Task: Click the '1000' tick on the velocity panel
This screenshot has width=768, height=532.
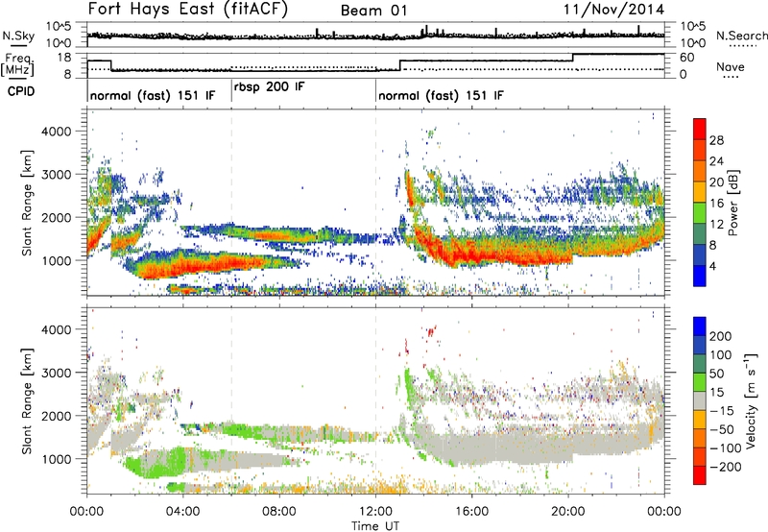Action: coord(56,459)
